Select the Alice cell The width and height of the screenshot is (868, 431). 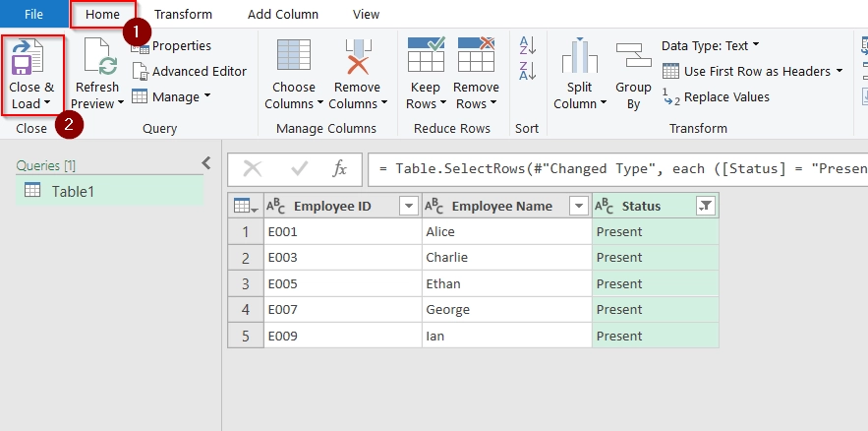[507, 231]
